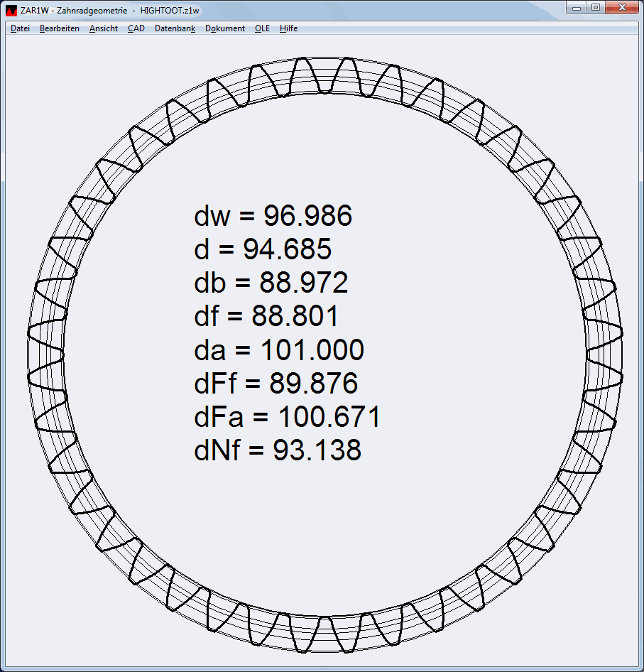Open the Dokument menu

coord(225,28)
